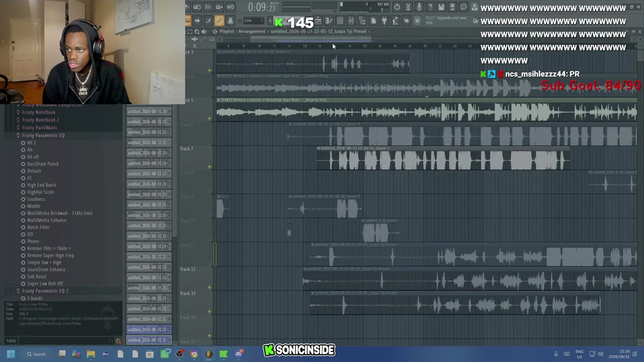Open Discord from the Windows taskbar
Image resolution: width=644 pixels, height=362 pixels.
238,354
